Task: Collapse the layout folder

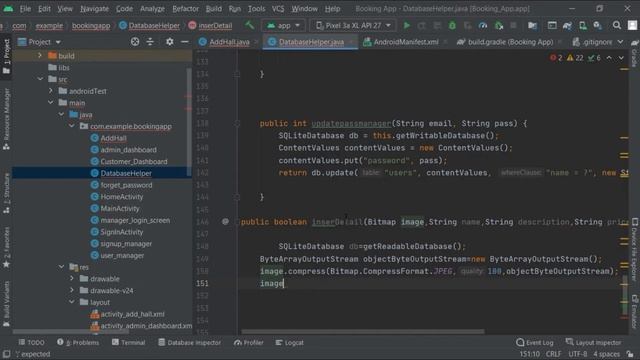Action: click(x=72, y=302)
